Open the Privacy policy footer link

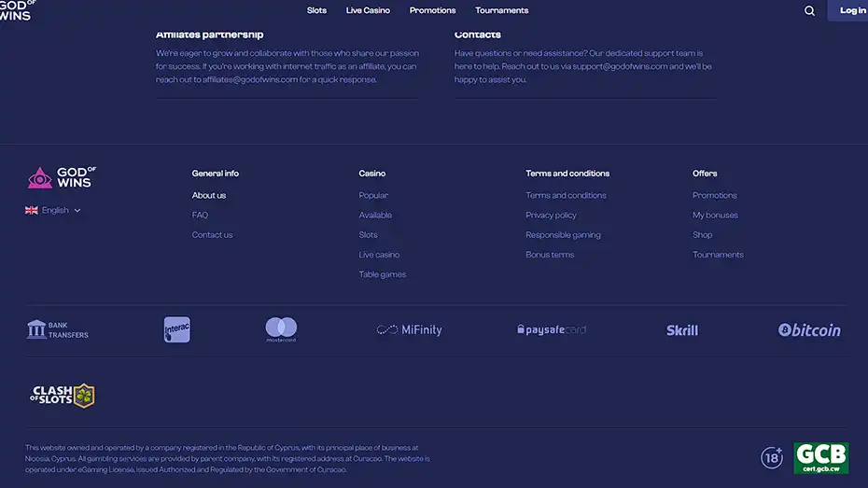551,216
